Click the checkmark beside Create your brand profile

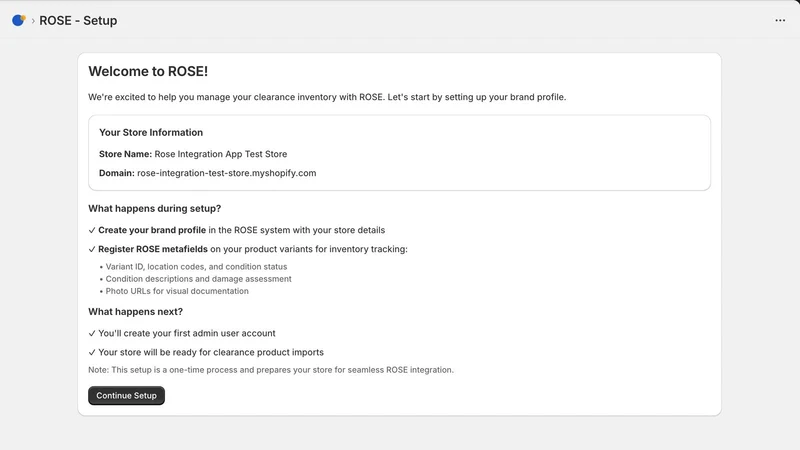tap(92, 230)
